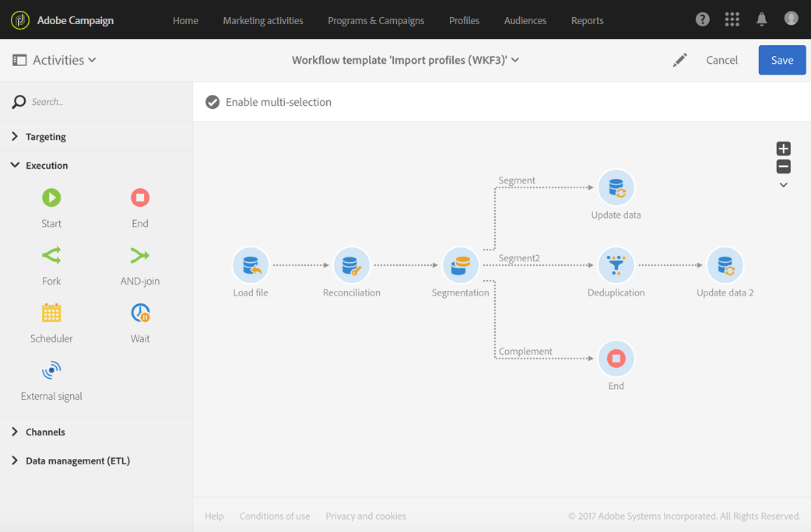Select the Start activity icon
The height and width of the screenshot is (532, 811).
(51, 198)
